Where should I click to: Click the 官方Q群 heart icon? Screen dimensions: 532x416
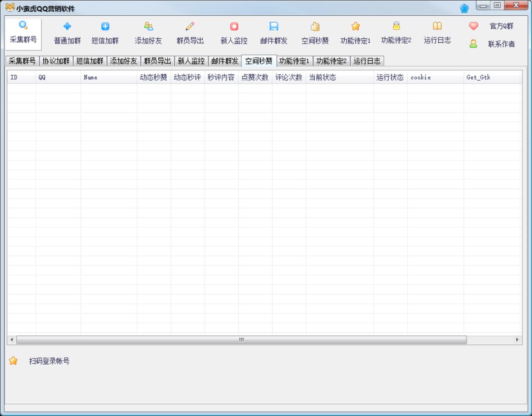click(x=473, y=27)
